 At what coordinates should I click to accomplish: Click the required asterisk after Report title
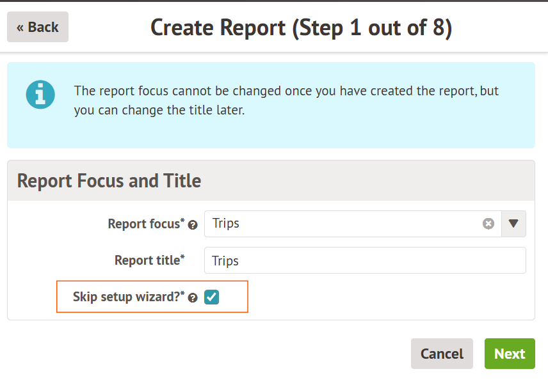182,257
